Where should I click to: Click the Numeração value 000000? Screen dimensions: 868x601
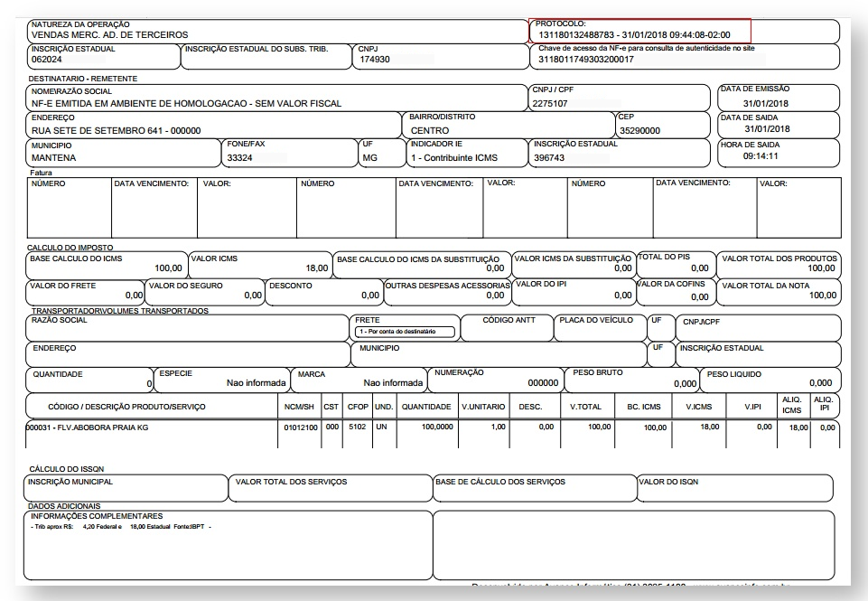(543, 383)
